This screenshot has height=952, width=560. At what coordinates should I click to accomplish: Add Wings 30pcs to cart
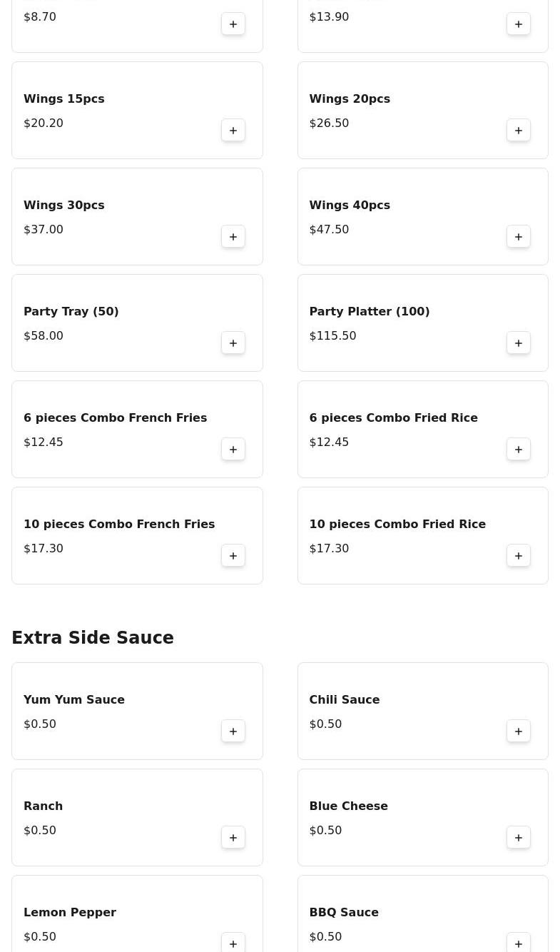click(x=233, y=237)
